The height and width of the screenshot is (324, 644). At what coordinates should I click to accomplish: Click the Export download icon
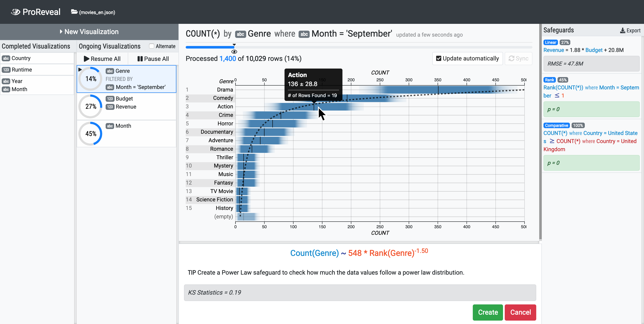622,30
